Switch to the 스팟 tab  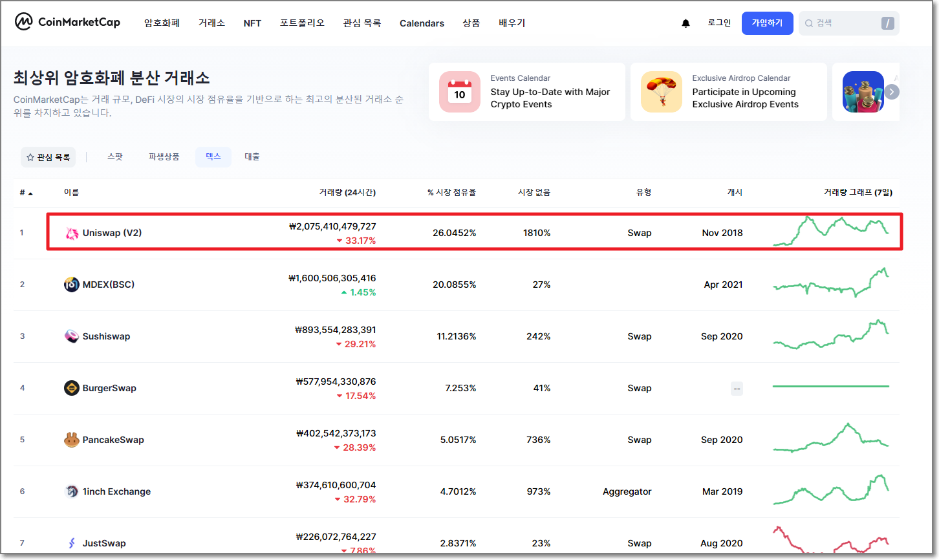115,157
